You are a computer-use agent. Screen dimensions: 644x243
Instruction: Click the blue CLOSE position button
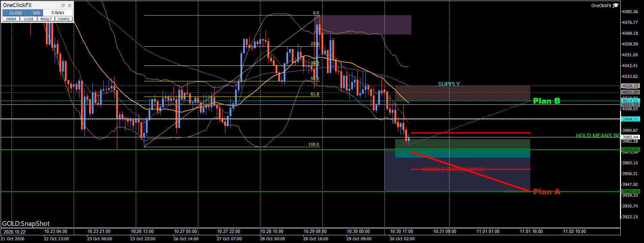[x=16, y=13]
